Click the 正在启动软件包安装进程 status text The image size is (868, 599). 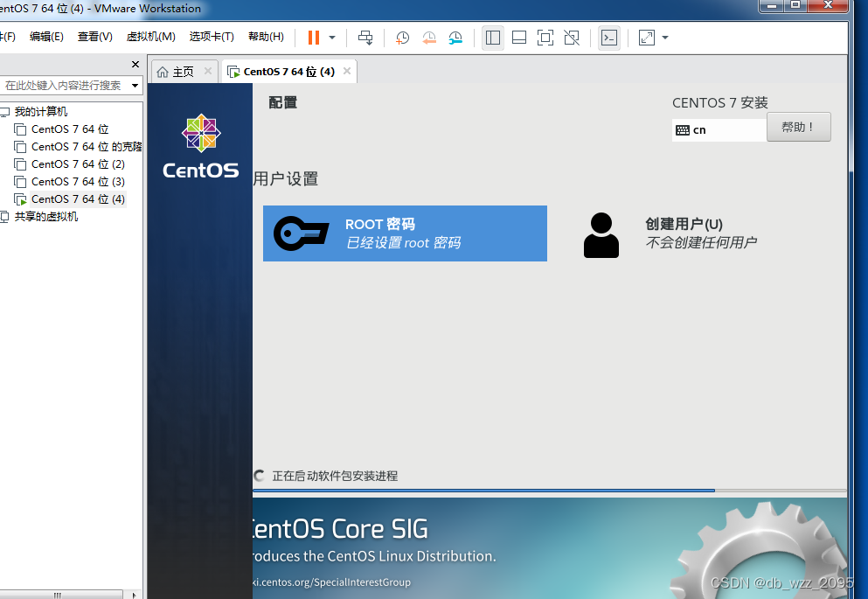point(335,476)
